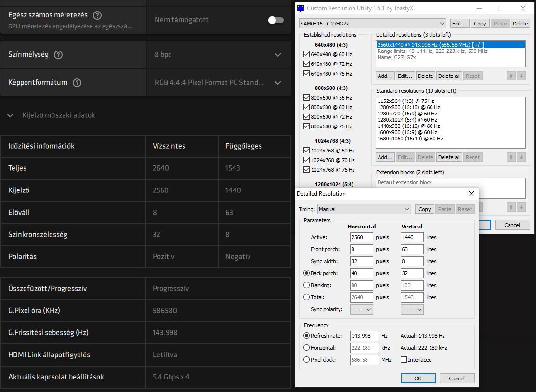Click Delete all under Standard resolutions

coord(449,157)
